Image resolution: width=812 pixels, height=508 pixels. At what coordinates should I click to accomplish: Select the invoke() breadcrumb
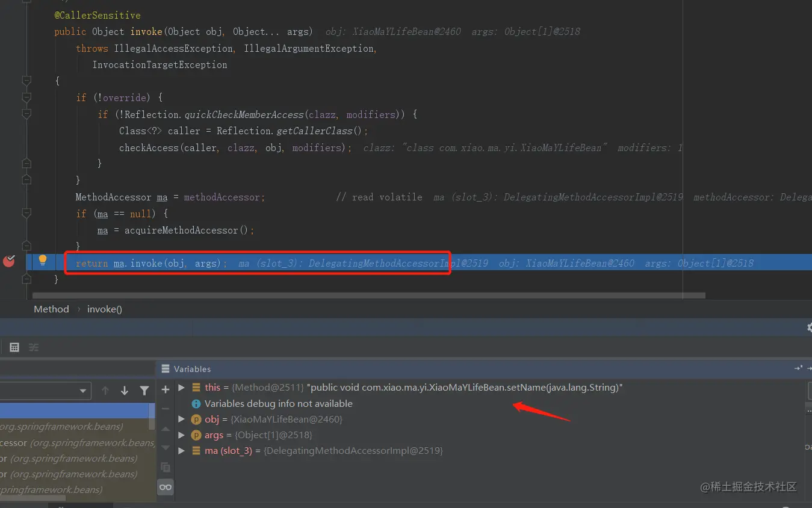pyautogui.click(x=105, y=309)
